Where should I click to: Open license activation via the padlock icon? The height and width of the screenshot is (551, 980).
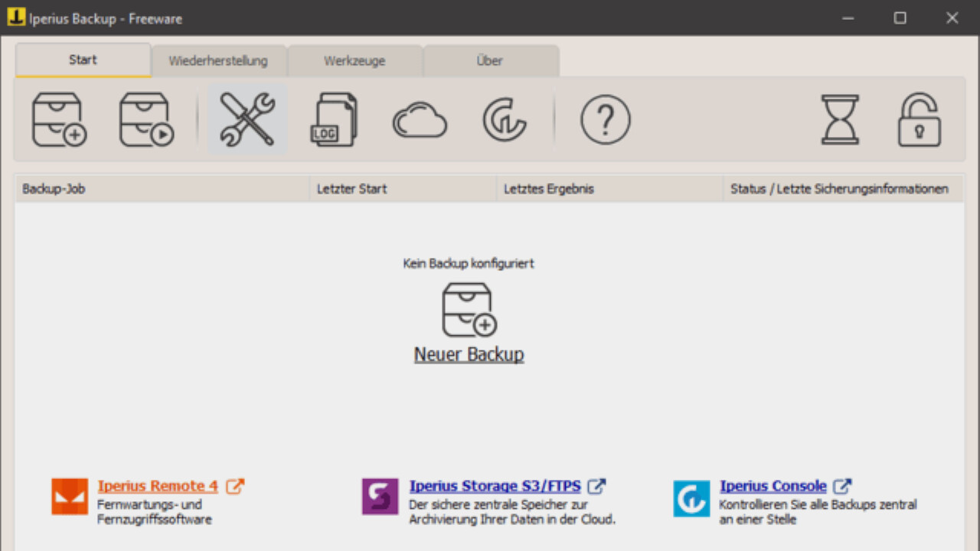919,119
